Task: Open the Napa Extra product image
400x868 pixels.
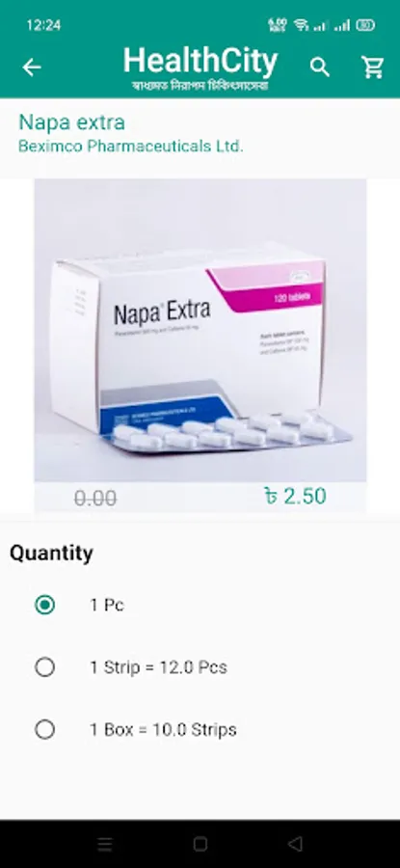Action: (x=200, y=331)
